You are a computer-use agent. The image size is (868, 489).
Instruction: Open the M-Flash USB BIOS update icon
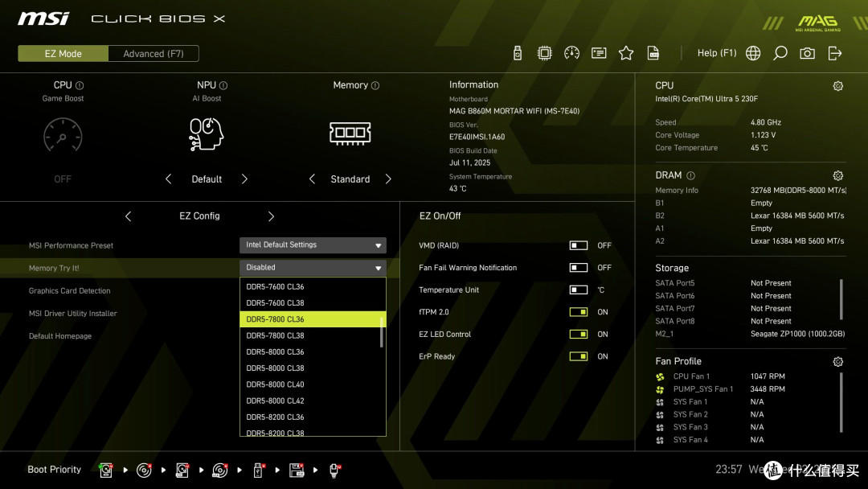[517, 53]
